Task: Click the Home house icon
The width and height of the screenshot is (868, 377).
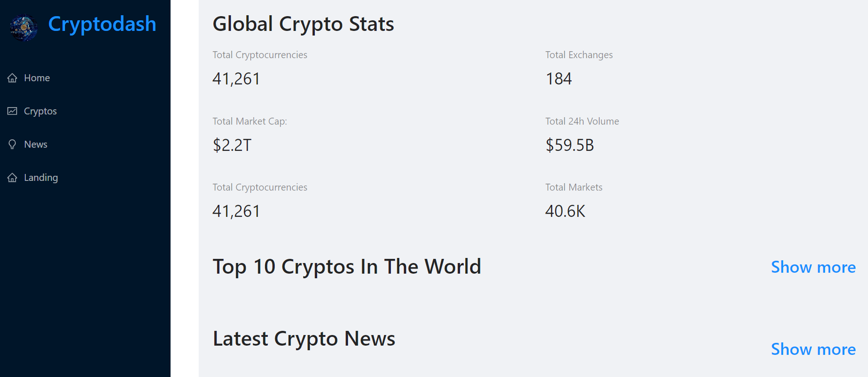Action: [12, 78]
